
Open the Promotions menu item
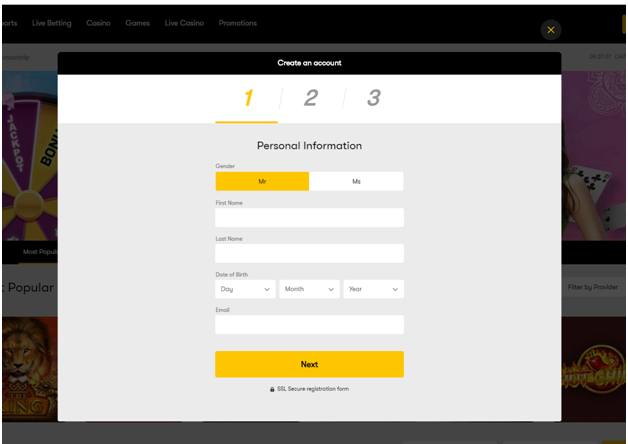point(238,23)
